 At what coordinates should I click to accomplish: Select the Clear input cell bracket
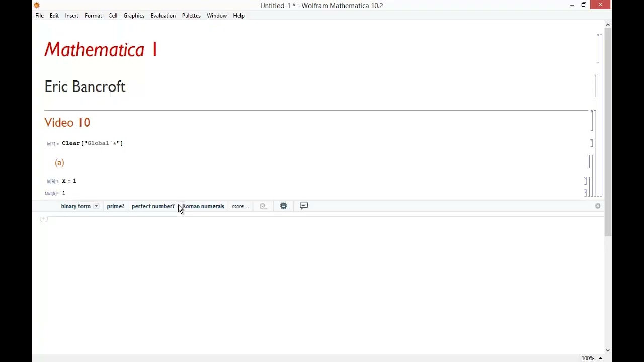(x=592, y=143)
